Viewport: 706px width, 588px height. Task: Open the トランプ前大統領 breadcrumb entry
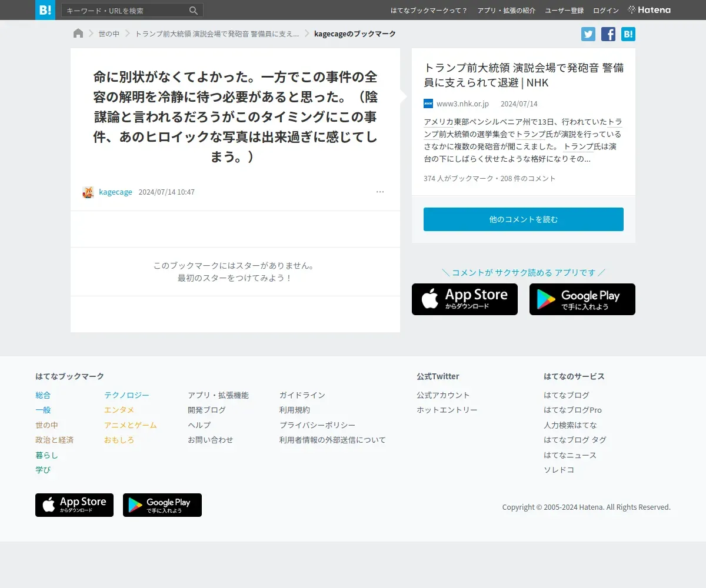click(x=217, y=34)
